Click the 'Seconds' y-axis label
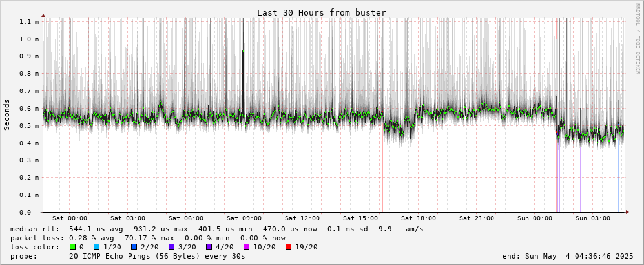The height and width of the screenshot is (265, 644). click(7, 114)
